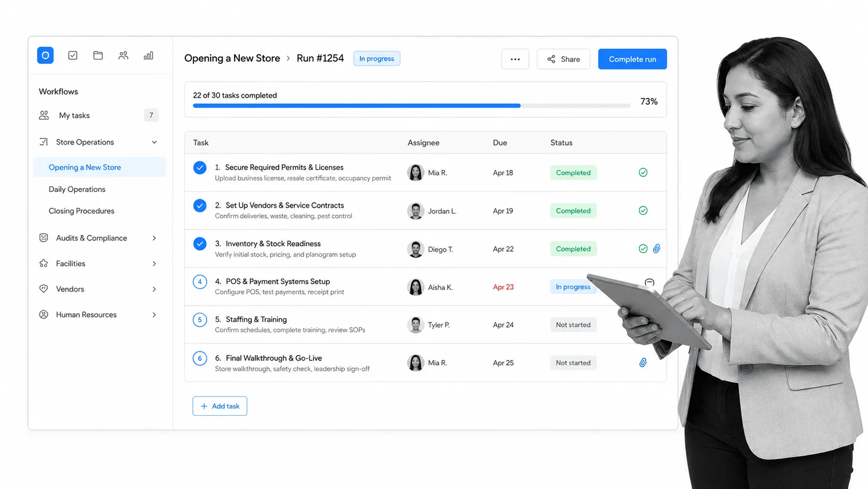Uncheck task 3 Inventory & Stock Readiness checkbox
The width and height of the screenshot is (868, 489).
click(x=200, y=244)
